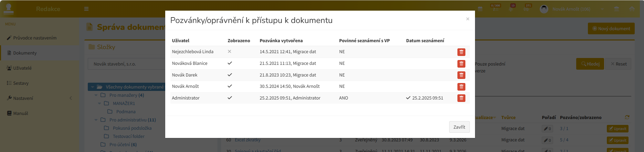The width and height of the screenshot is (644, 152).
Task: Click Upravit in the 5 / 4 row
Action: tap(617, 140)
